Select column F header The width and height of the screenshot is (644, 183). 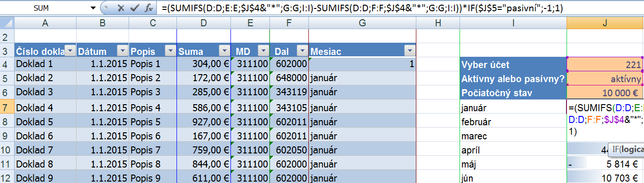point(289,23)
